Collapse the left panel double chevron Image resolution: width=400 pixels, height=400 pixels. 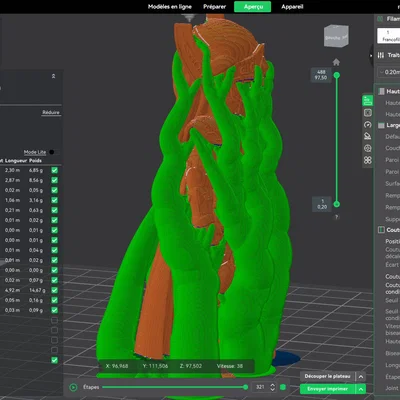coord(53,76)
